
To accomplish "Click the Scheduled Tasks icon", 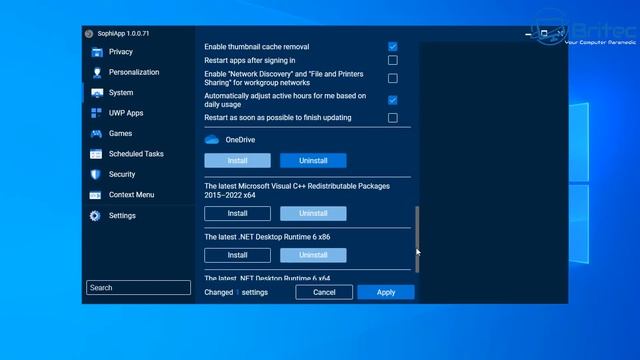I will (x=96, y=154).
